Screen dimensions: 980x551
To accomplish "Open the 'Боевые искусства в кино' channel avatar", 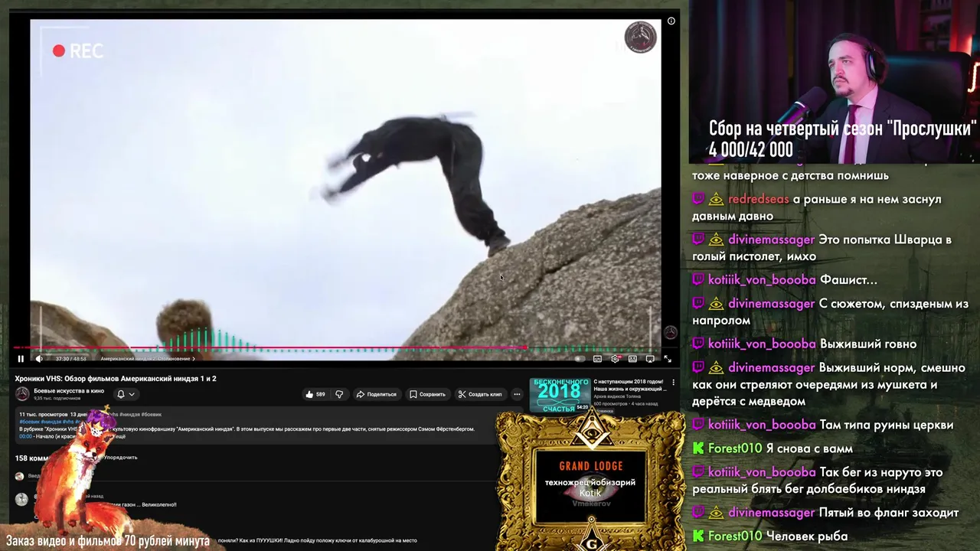I will point(22,393).
